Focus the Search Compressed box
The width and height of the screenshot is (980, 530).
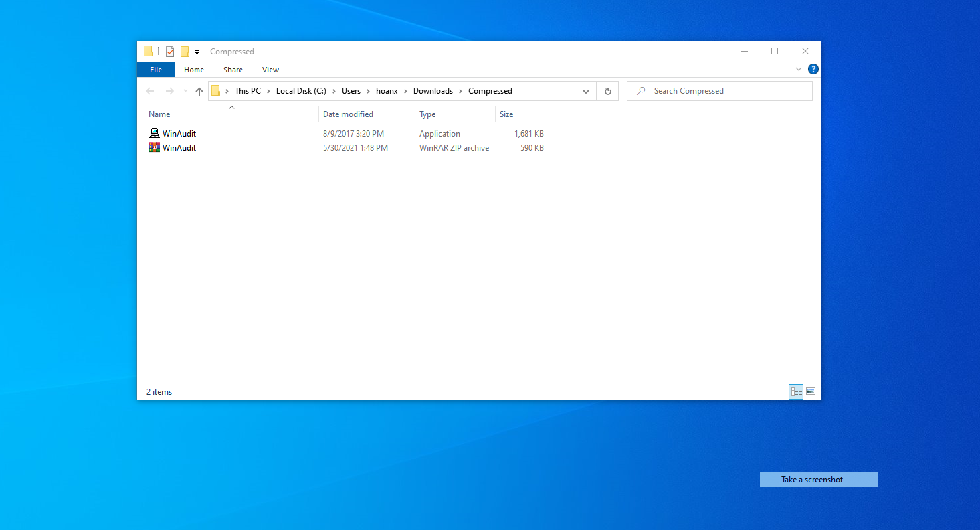[x=720, y=91]
